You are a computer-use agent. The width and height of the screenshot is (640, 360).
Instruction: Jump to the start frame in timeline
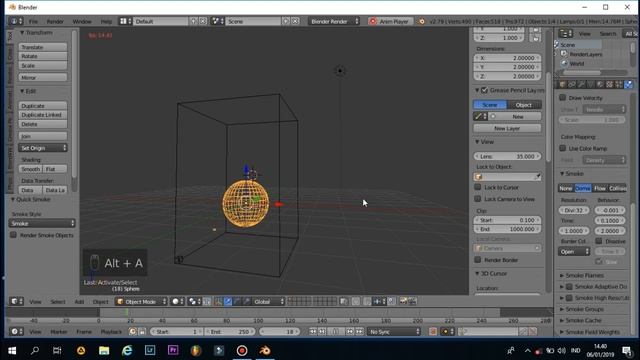click(313, 331)
